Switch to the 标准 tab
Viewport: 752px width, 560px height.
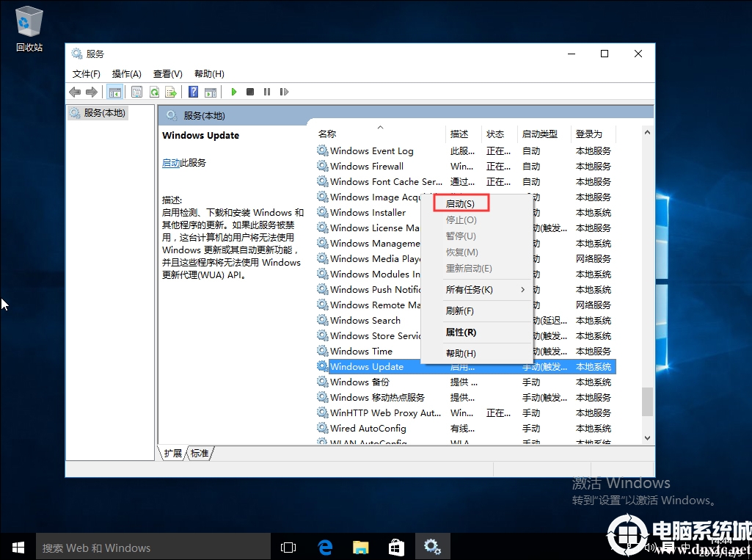200,453
